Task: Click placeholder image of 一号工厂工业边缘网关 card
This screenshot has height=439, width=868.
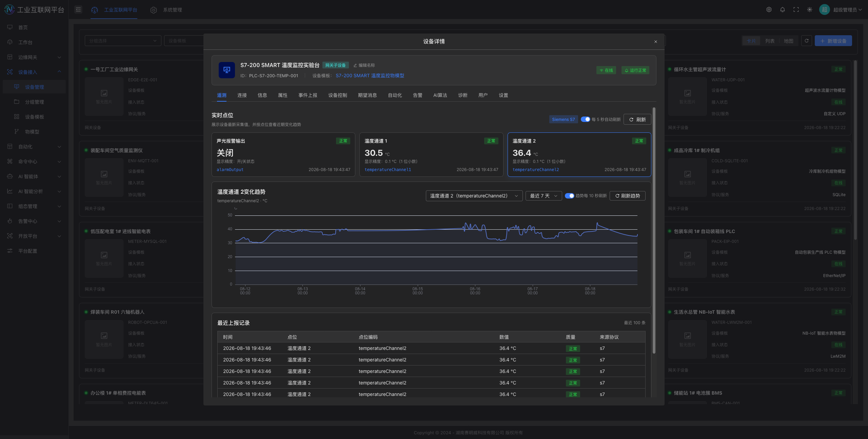Action: point(104,97)
